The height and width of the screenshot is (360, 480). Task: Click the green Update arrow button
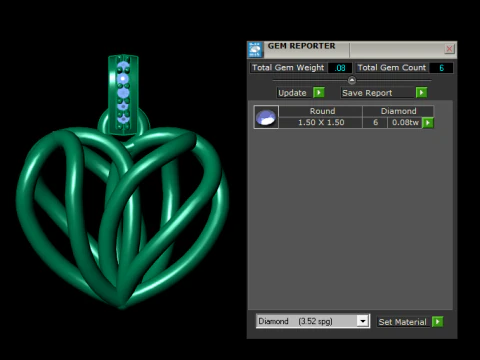319,92
